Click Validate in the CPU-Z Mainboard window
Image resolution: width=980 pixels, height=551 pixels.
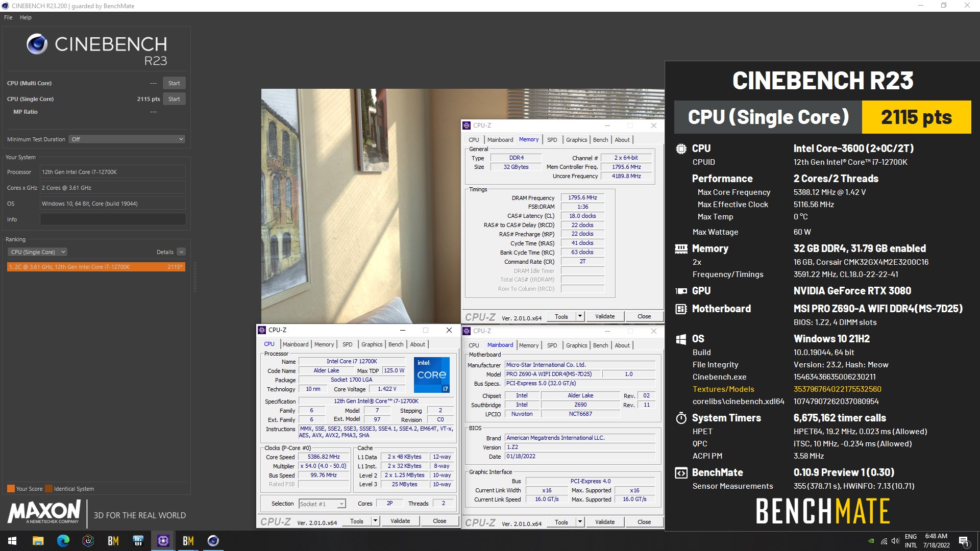(x=605, y=522)
